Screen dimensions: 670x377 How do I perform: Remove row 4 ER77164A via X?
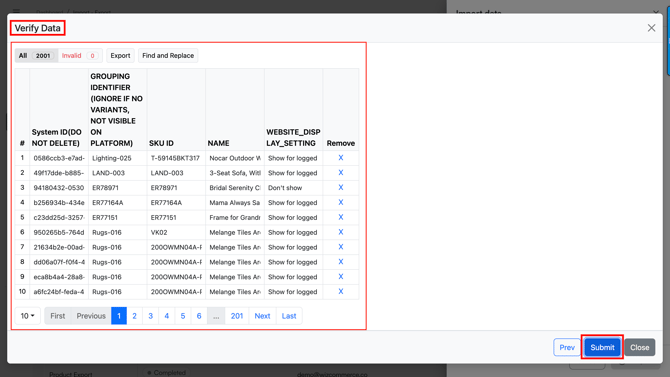341,203
